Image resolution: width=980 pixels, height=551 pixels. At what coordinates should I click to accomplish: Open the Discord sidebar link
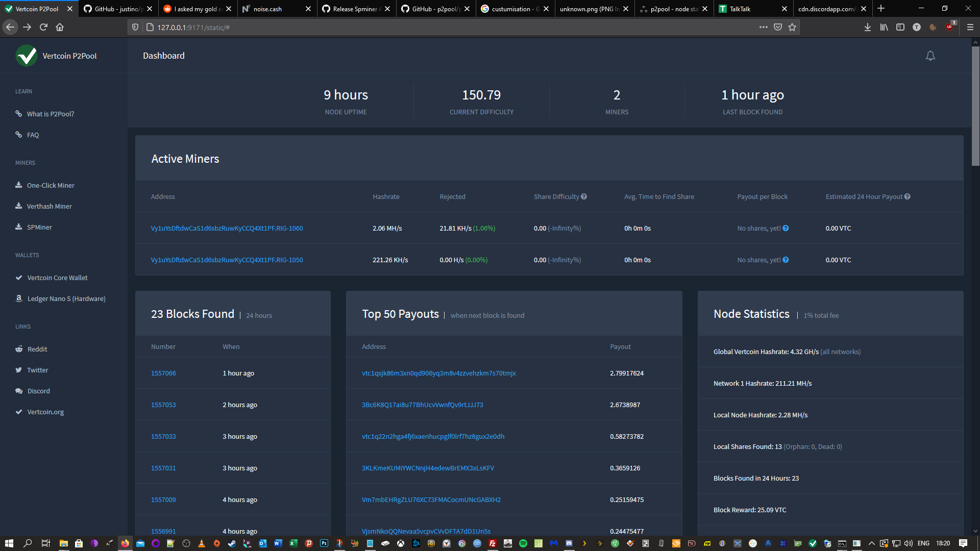(38, 391)
